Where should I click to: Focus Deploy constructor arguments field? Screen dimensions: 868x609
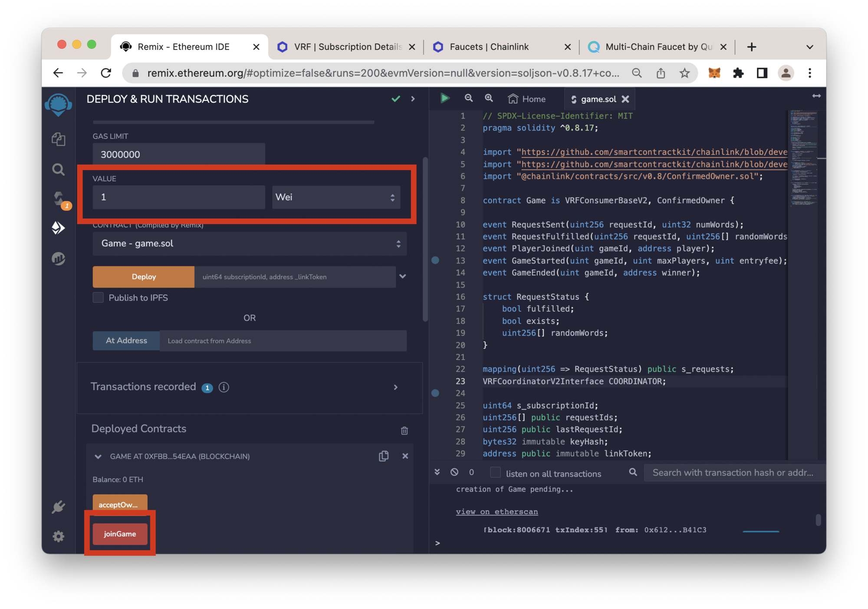click(295, 277)
